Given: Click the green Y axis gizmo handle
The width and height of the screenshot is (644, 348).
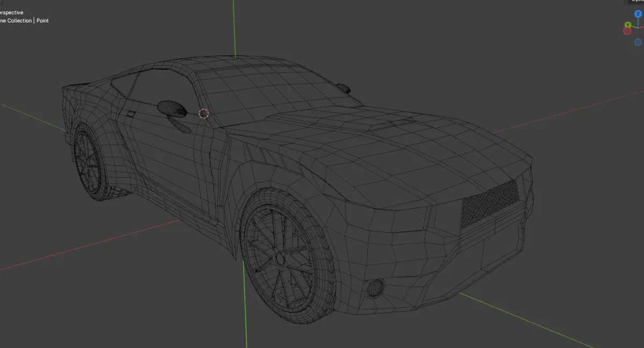Looking at the screenshot, I should point(628,25).
